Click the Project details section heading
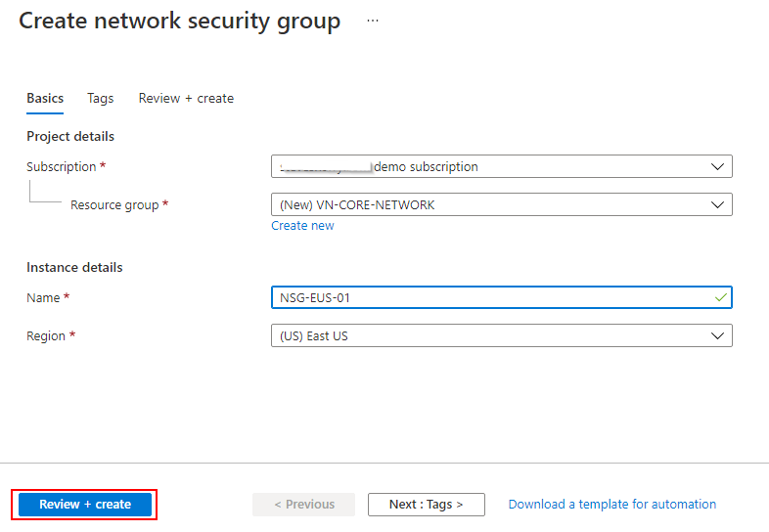Image resolution: width=769 pixels, height=532 pixels. 70,136
